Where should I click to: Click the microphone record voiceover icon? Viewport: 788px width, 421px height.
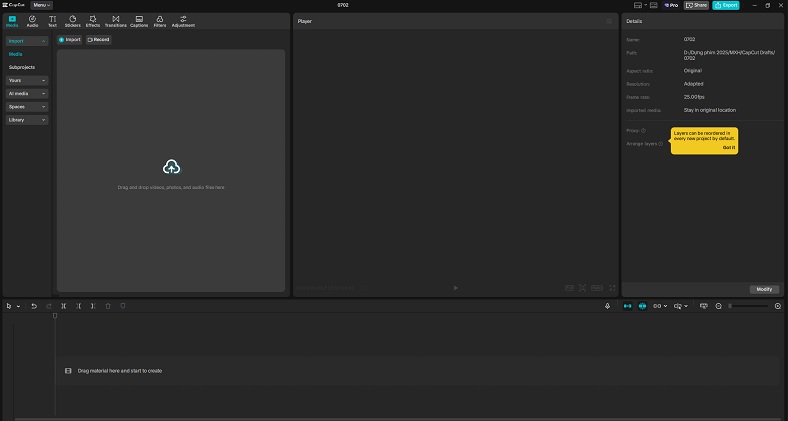click(608, 306)
